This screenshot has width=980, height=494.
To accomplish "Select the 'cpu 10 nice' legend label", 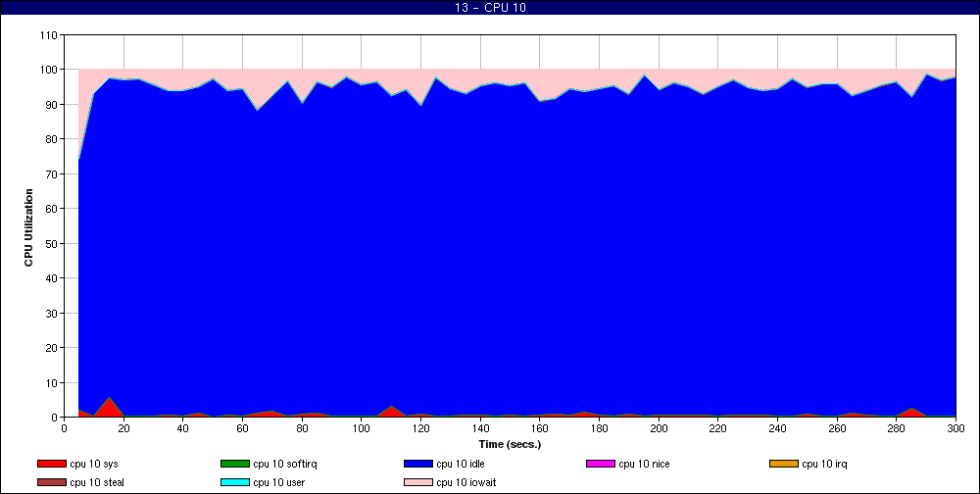I will tap(645, 464).
